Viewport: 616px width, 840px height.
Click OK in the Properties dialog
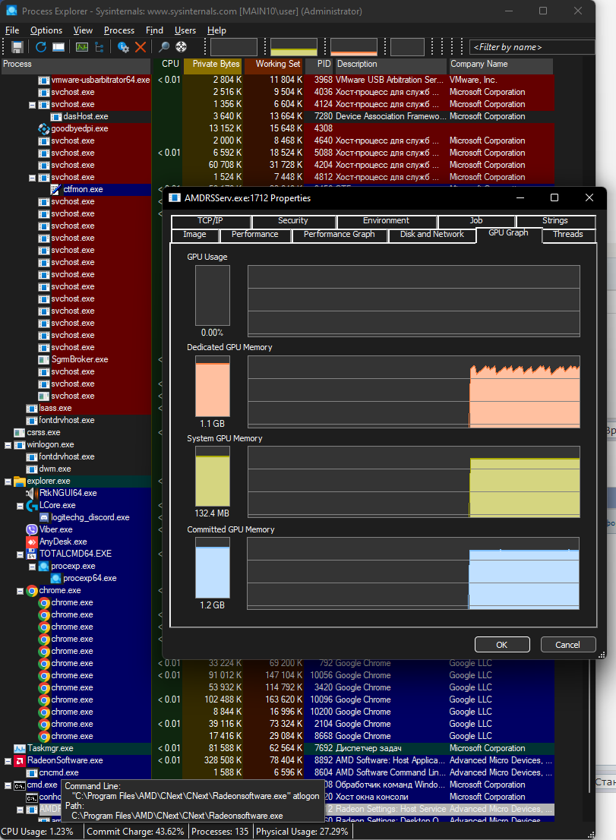[502, 645]
